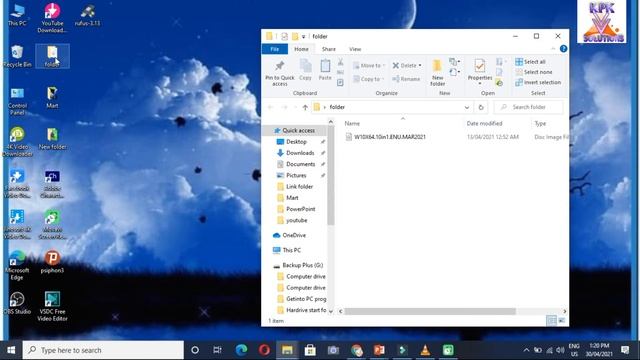The width and height of the screenshot is (640, 360).
Task: Open Opera browser from taskbar
Action: pyautogui.click(x=264, y=350)
